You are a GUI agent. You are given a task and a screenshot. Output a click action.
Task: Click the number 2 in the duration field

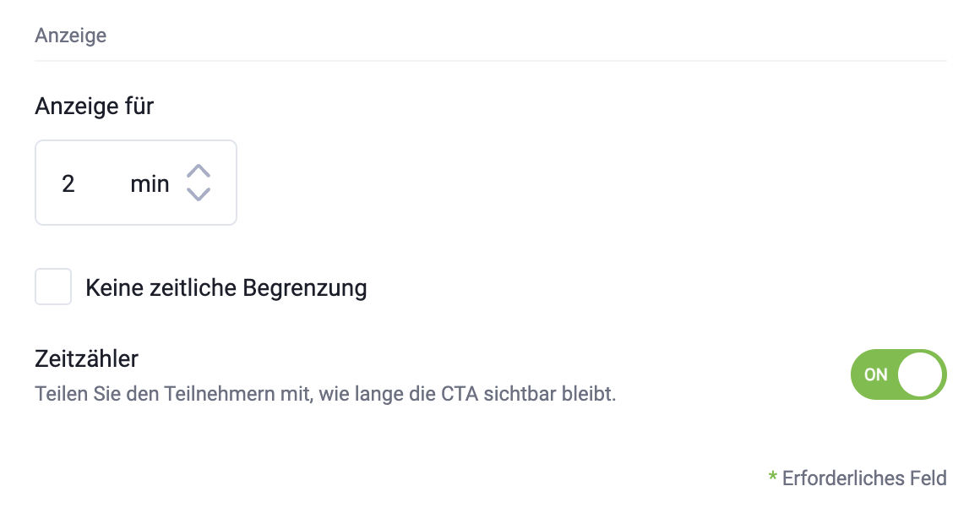[68, 183]
